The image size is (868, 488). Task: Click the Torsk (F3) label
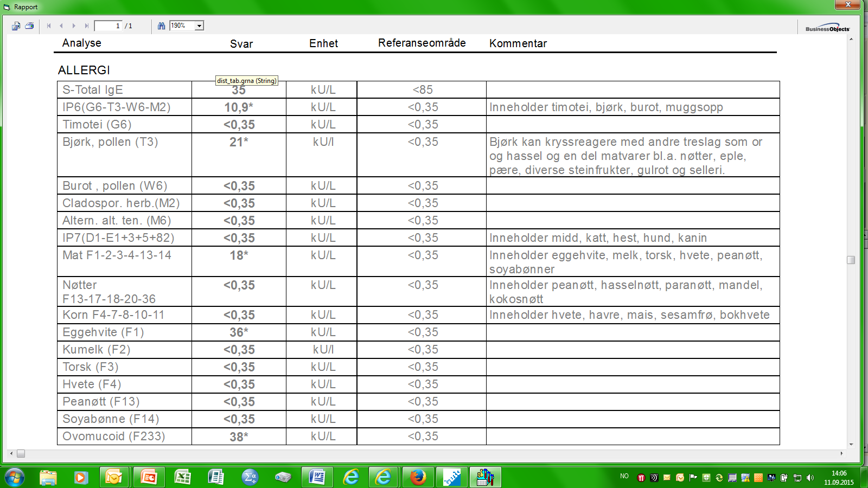(x=90, y=367)
